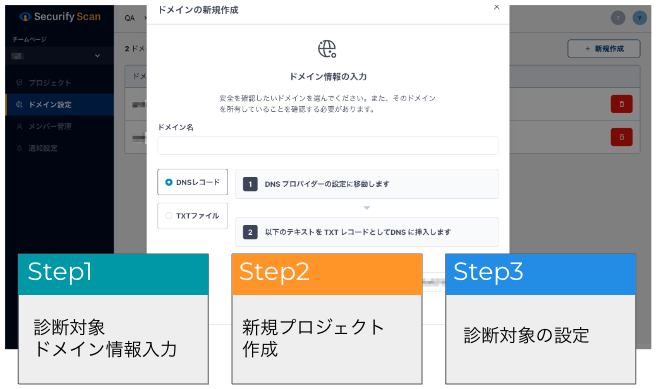
Task: Click the ドメイン設定 sidebar icon
Action: click(19, 104)
